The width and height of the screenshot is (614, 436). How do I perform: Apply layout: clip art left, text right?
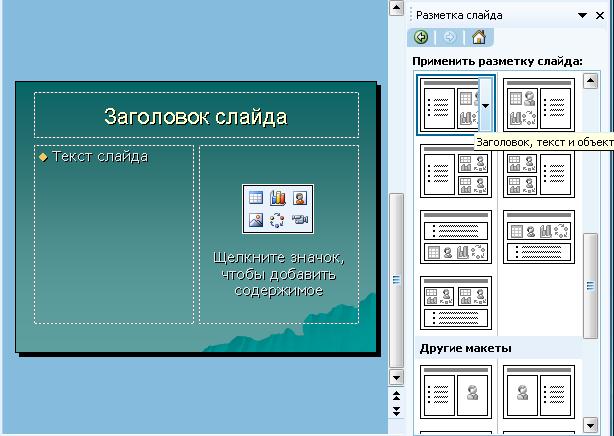click(539, 392)
